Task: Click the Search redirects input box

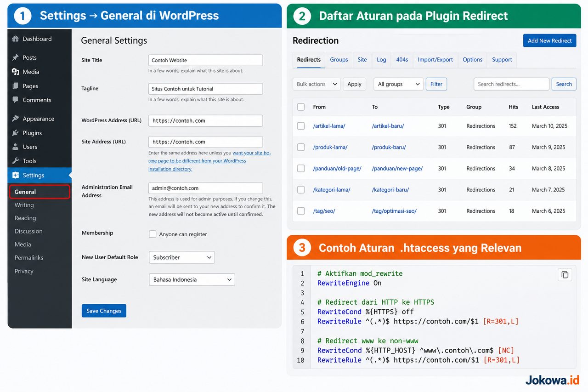Action: tap(511, 84)
